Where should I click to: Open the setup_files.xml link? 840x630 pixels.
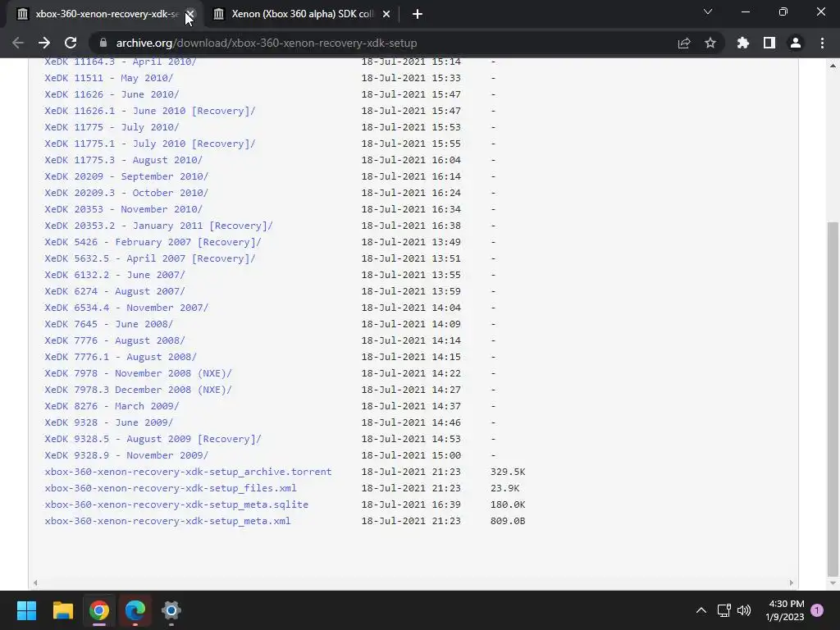coord(171,488)
